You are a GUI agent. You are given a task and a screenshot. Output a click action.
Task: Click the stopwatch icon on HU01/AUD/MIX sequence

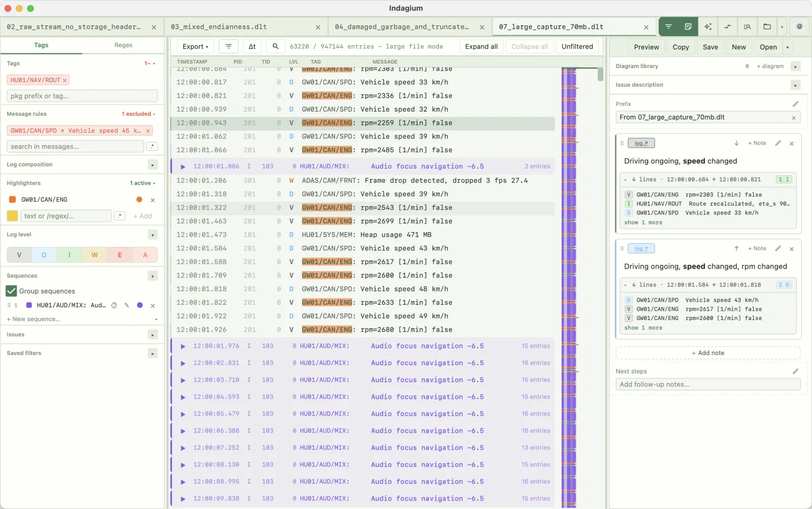(114, 305)
